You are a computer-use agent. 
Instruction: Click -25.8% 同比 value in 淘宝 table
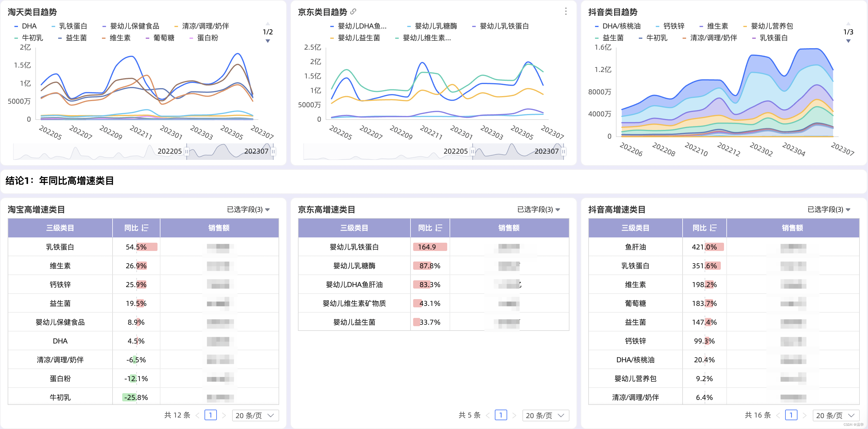(136, 397)
